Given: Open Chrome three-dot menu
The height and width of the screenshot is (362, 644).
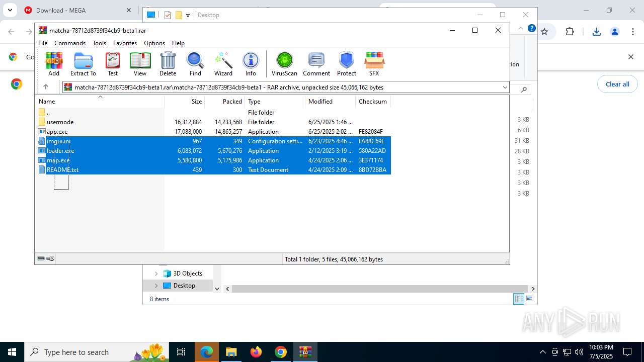Looking at the screenshot, I should (633, 32).
